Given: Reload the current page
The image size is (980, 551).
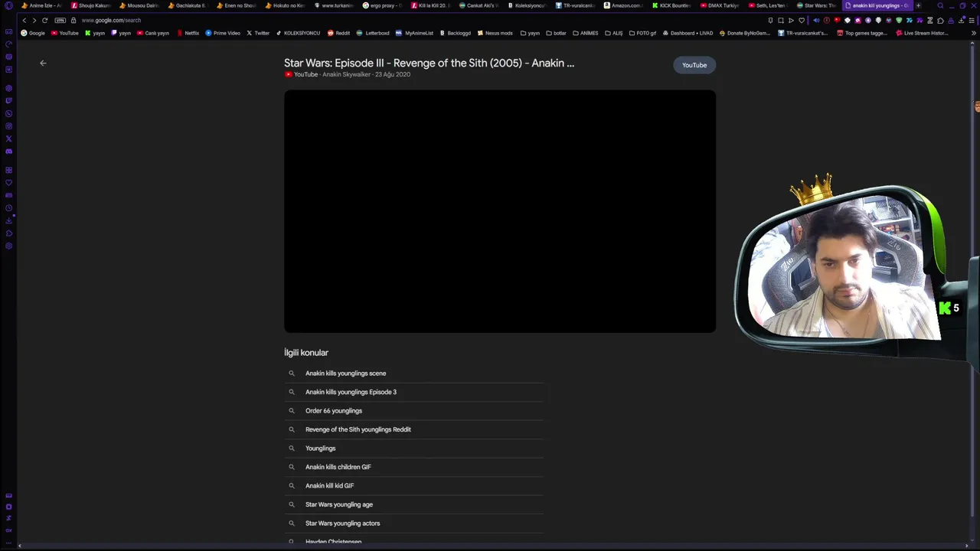Looking at the screenshot, I should coord(44,21).
